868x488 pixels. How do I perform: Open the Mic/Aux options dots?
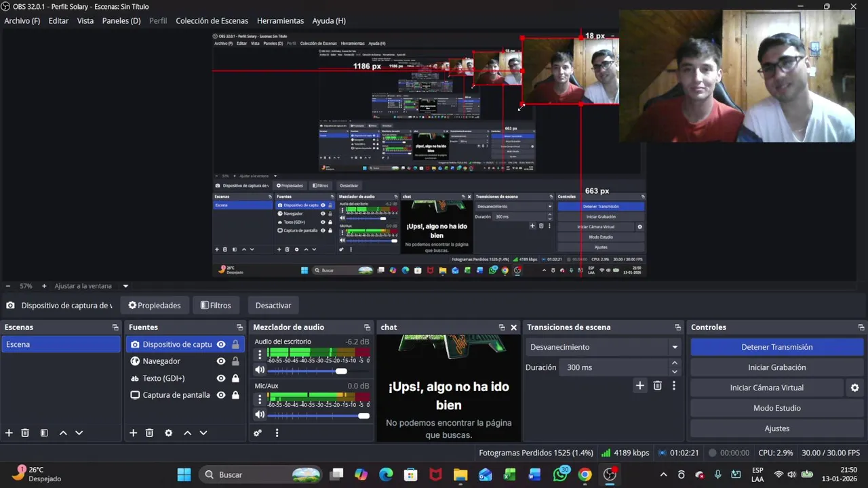pyautogui.click(x=260, y=399)
